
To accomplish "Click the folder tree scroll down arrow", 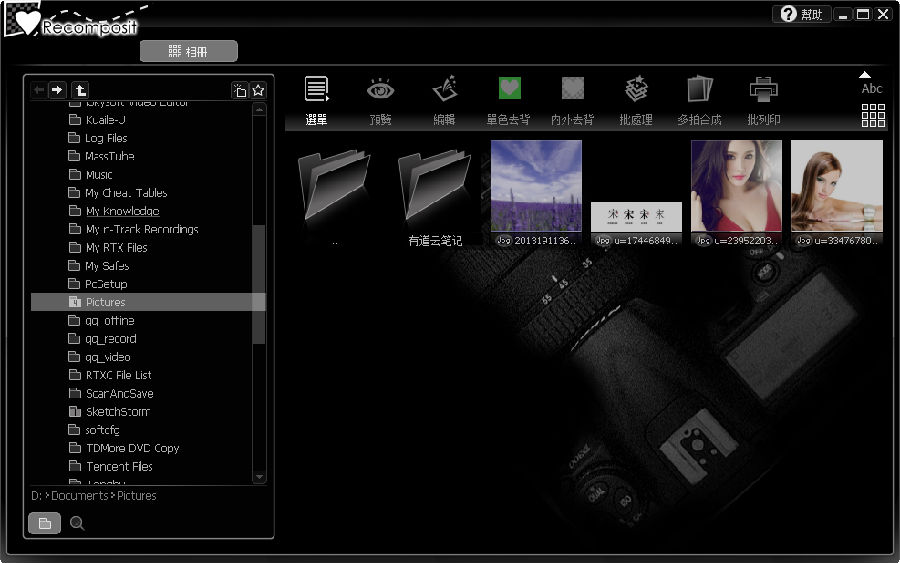I will (x=259, y=476).
